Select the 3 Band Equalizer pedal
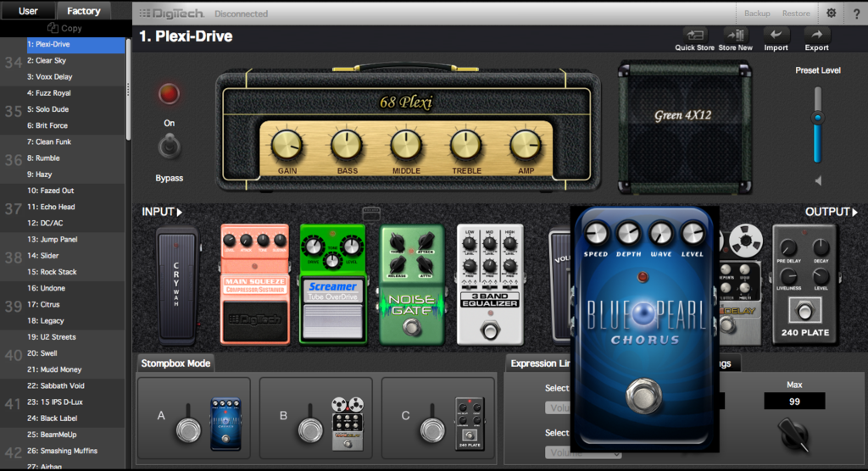868x471 pixels. click(490, 284)
